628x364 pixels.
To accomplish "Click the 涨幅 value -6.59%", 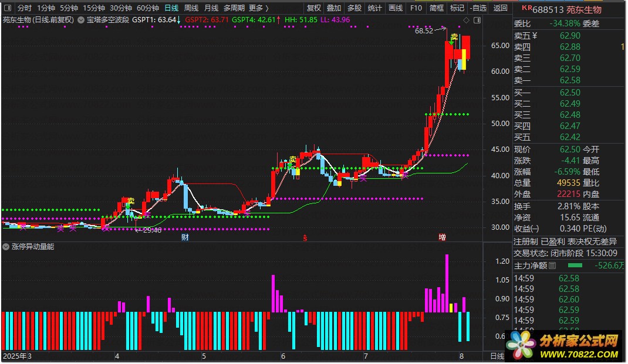I will pyautogui.click(x=567, y=172).
